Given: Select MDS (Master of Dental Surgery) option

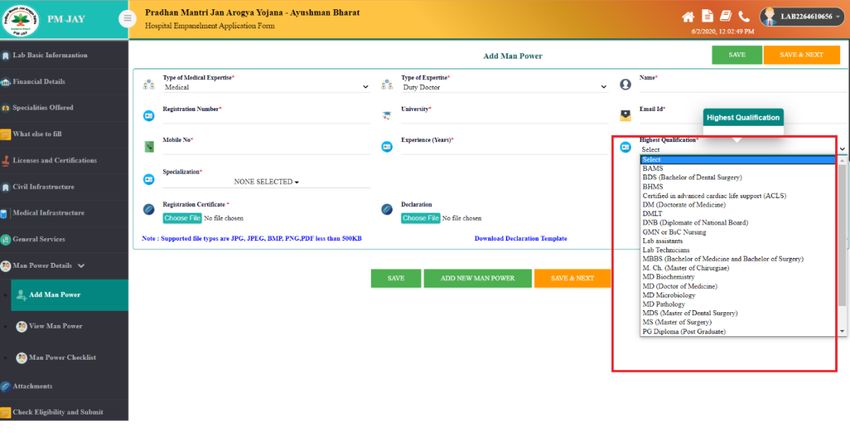Looking at the screenshot, I should [739, 313].
